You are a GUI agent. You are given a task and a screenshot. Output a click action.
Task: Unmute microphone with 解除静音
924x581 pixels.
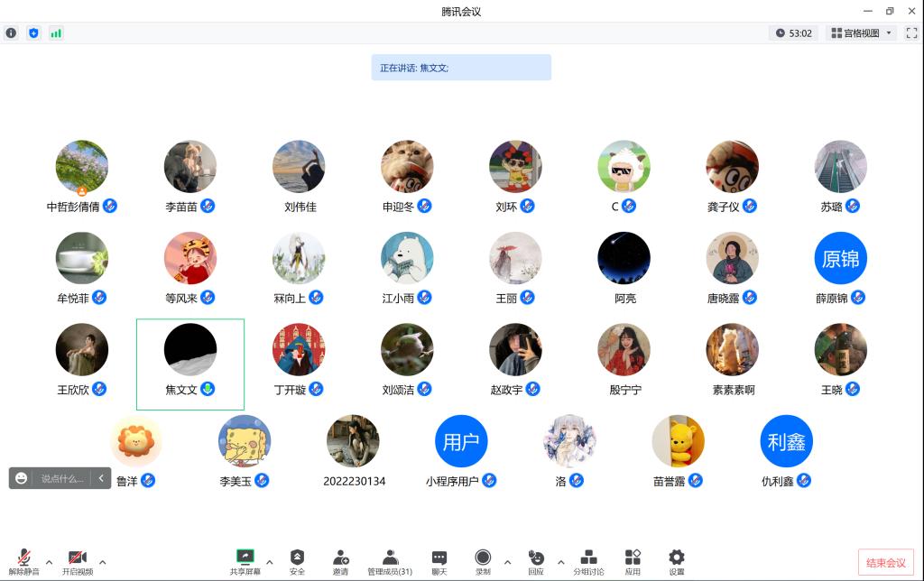click(x=24, y=560)
